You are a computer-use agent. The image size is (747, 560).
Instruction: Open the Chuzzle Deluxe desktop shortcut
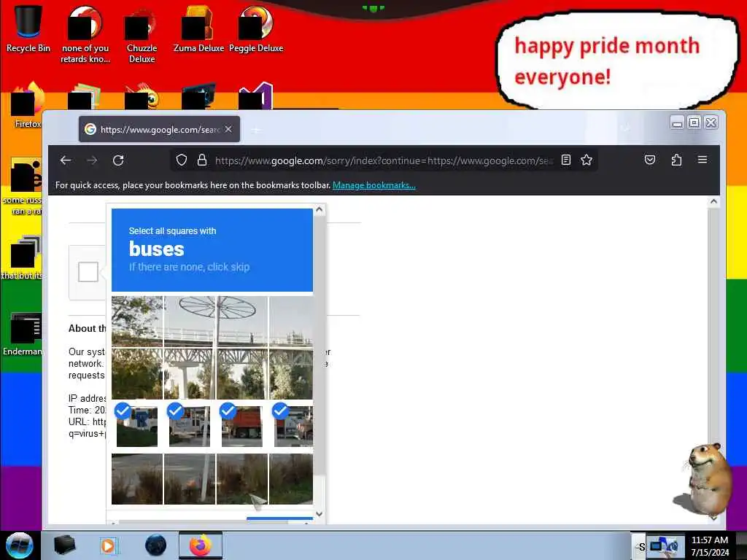pyautogui.click(x=142, y=34)
